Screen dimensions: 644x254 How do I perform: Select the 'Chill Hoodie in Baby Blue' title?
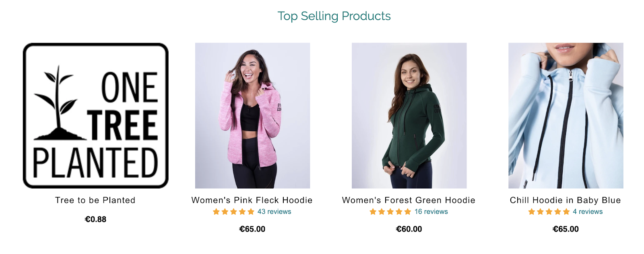click(565, 200)
